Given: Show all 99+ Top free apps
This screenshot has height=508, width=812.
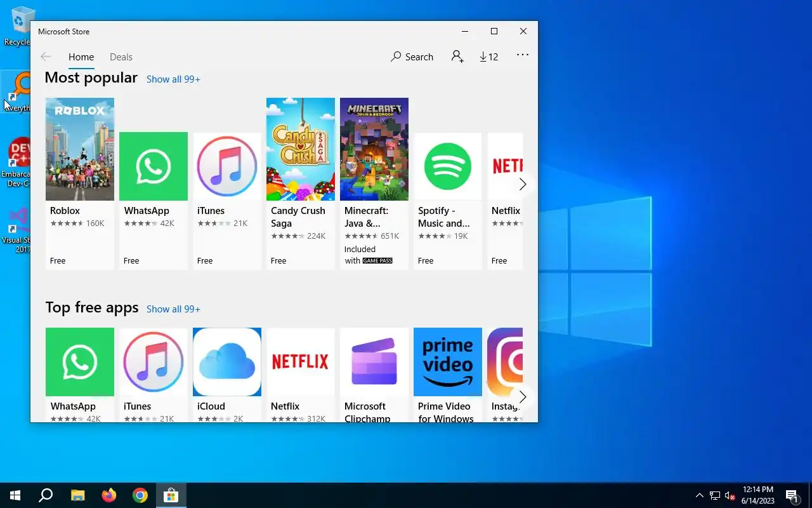Looking at the screenshot, I should (x=173, y=309).
